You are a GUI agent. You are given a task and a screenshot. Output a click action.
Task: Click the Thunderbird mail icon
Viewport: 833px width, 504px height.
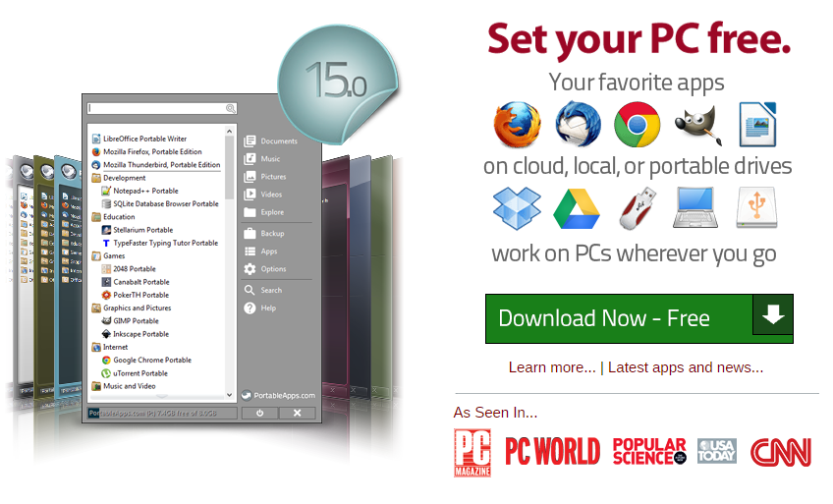578,124
